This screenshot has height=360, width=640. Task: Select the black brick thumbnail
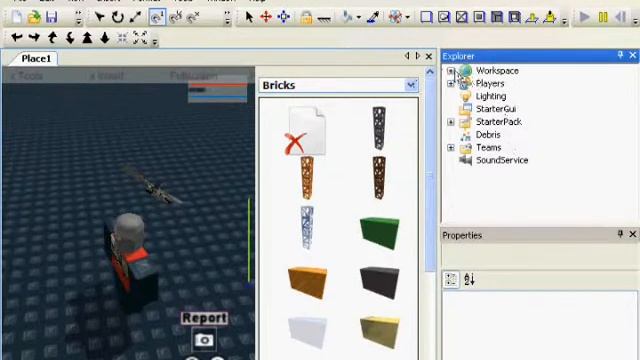coord(380,283)
